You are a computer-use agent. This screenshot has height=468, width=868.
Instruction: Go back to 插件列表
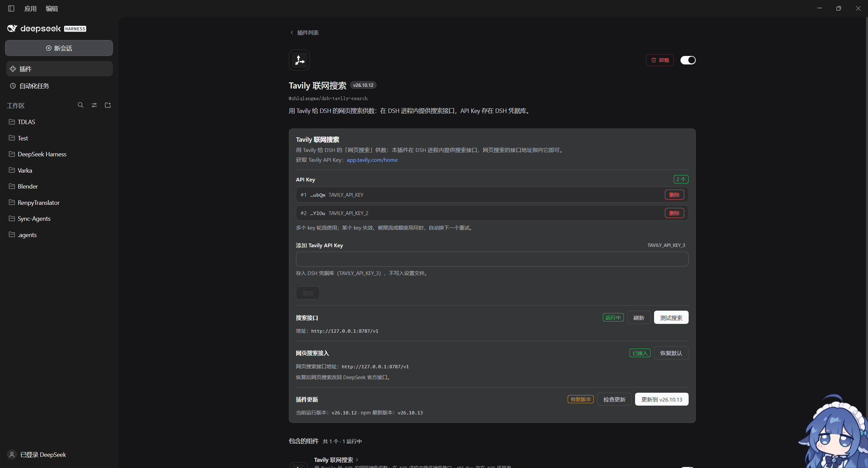point(304,33)
